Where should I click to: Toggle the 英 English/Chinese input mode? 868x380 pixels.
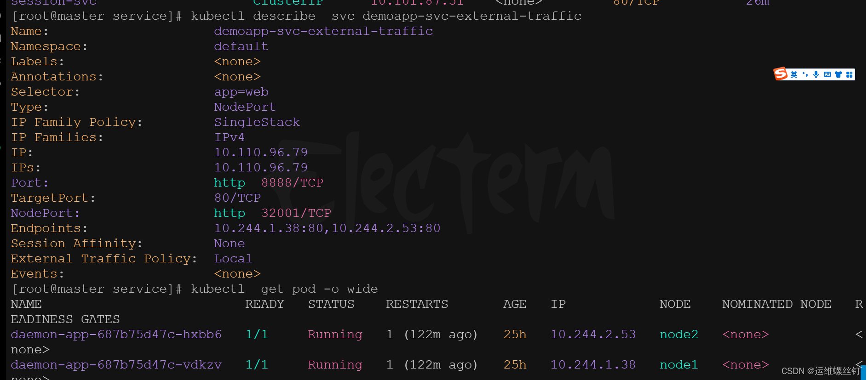pos(794,74)
